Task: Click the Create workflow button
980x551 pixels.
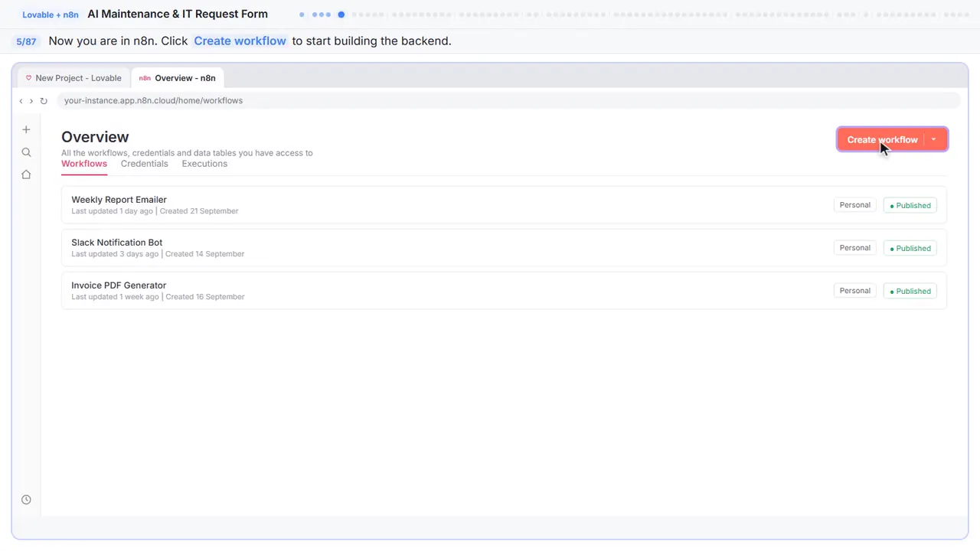Action: pyautogui.click(x=882, y=139)
